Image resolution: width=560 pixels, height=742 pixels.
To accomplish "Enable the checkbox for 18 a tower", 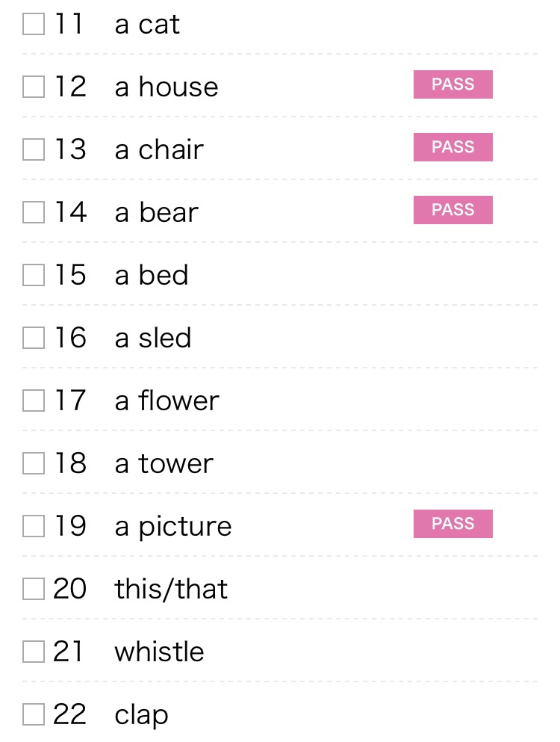I will click(34, 463).
